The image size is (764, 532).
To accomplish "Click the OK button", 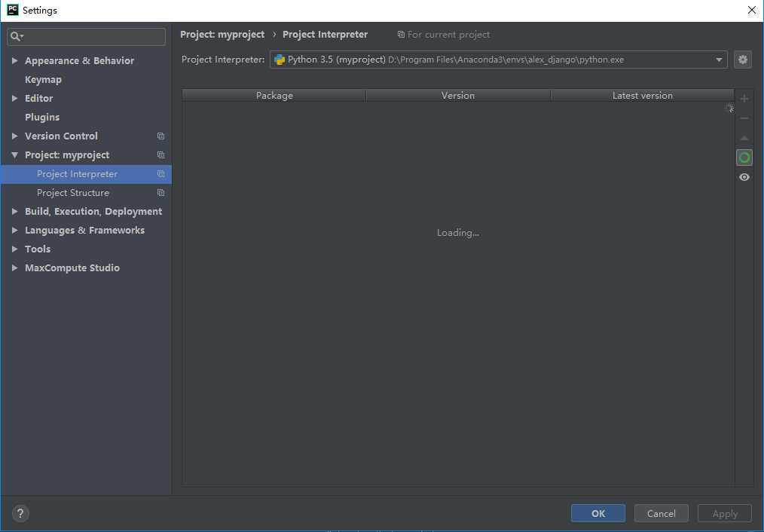I will click(x=597, y=513).
